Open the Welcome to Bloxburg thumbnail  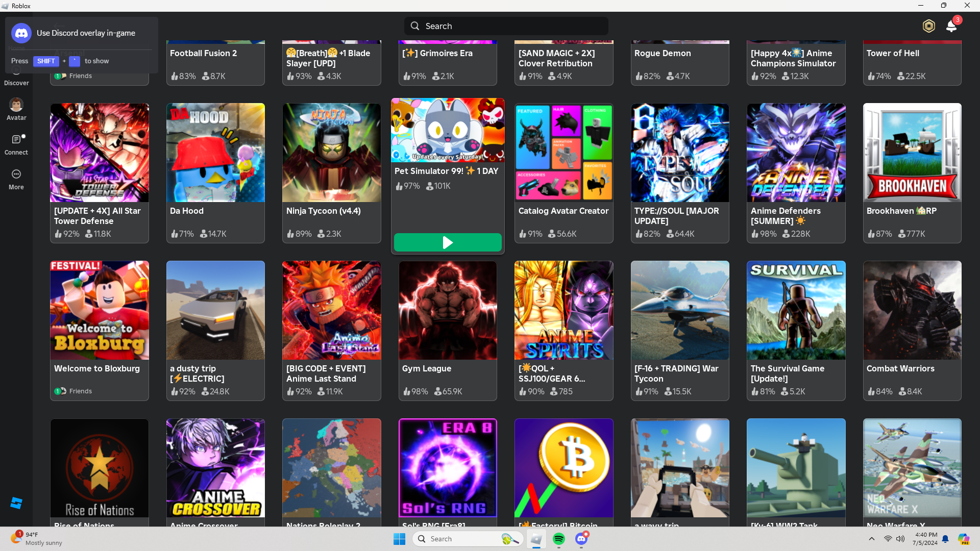pyautogui.click(x=100, y=310)
